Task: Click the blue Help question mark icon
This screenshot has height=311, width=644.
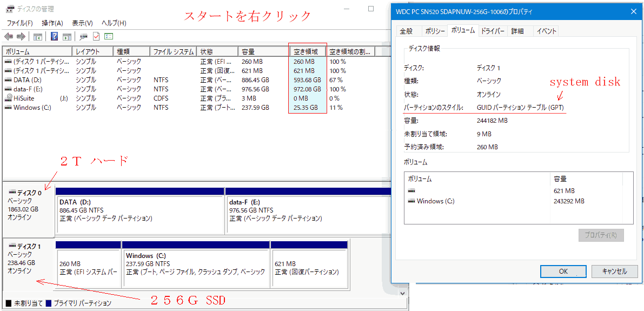Action: pyautogui.click(x=54, y=36)
